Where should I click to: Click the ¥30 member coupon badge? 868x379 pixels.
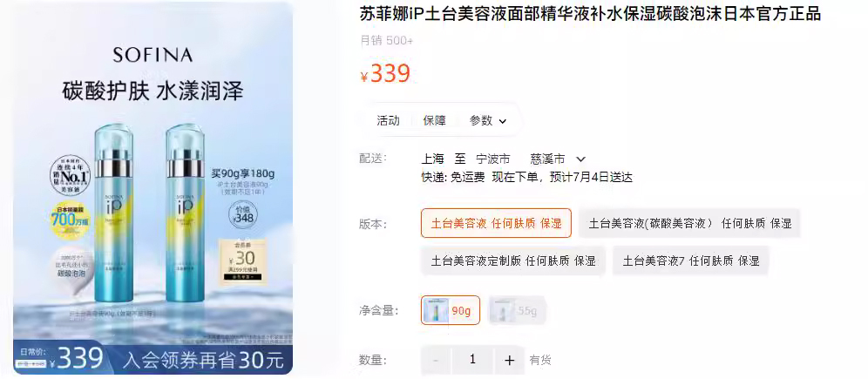(242, 261)
